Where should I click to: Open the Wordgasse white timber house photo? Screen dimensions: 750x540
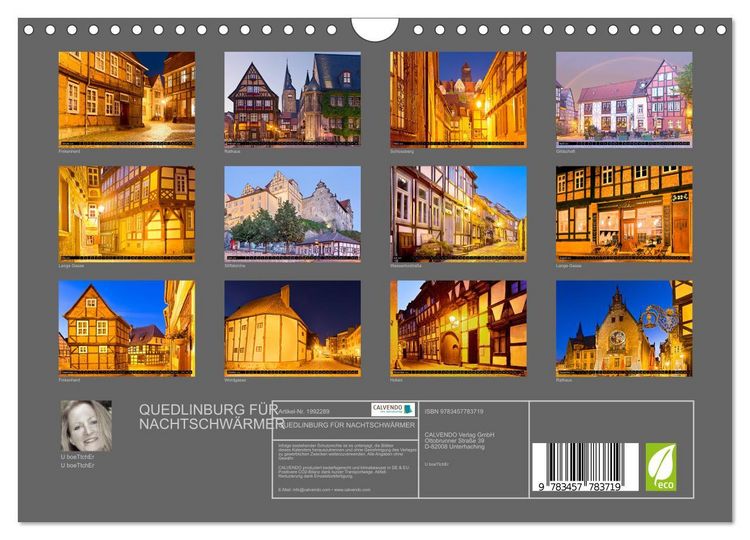pyautogui.click(x=293, y=328)
